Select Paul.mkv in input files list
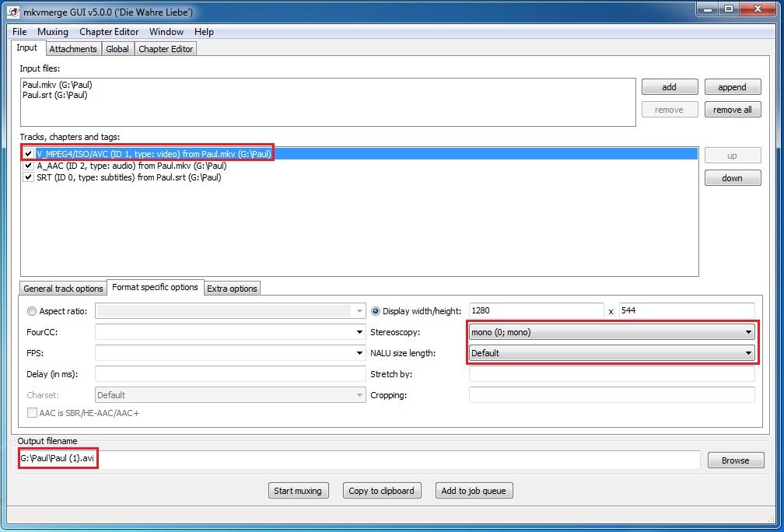The image size is (784, 532). (x=58, y=85)
